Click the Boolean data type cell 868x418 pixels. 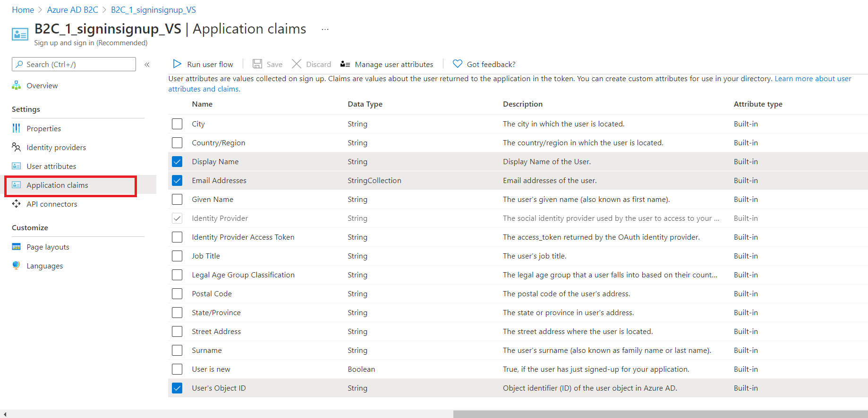(361, 369)
